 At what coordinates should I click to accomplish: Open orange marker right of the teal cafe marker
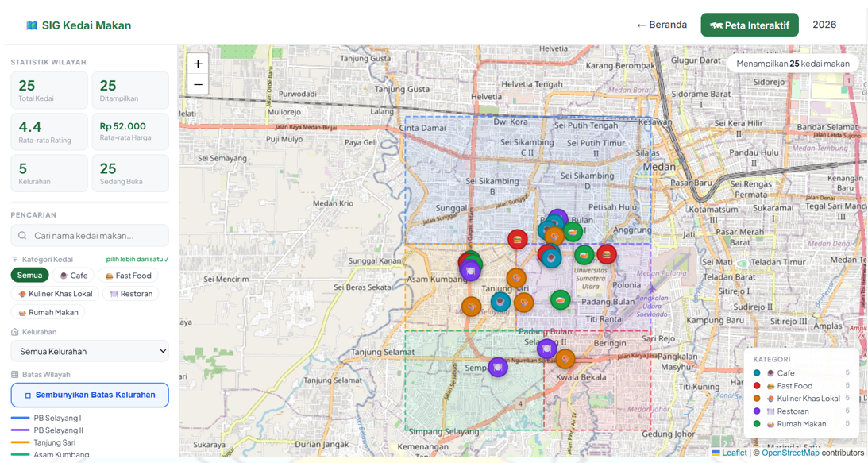click(523, 303)
